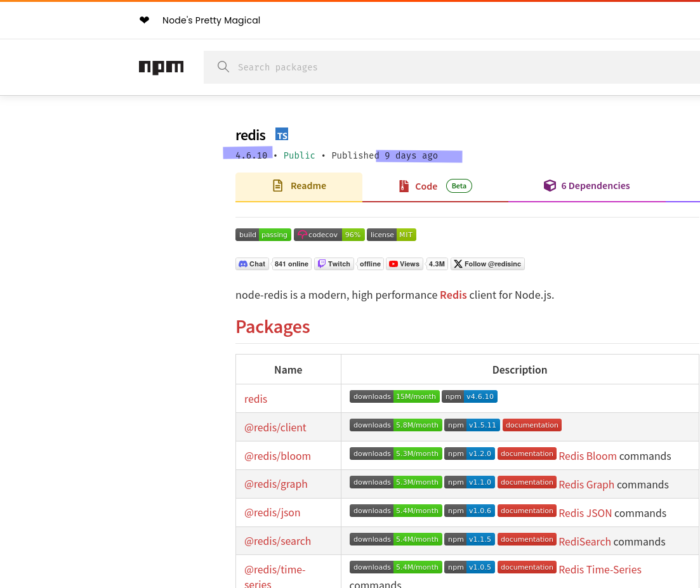Open the Twitch badge
Screen dimensions: 700x588
[334, 264]
